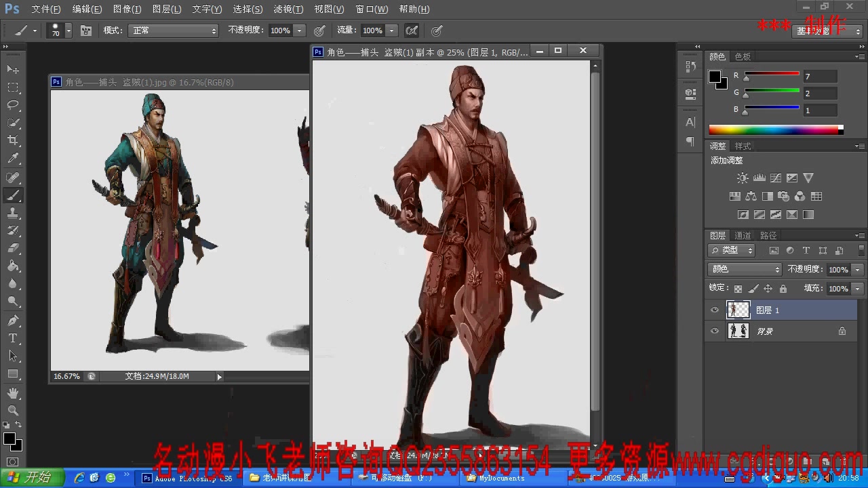Viewport: 868px width, 488px height.
Task: Open layer blend mode 颜色 dropdown
Action: tap(745, 269)
